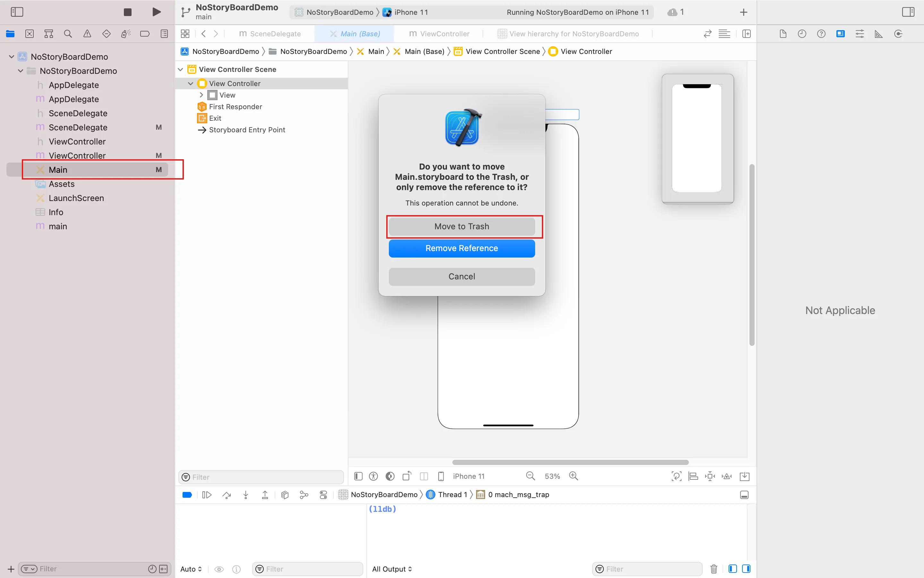Cancel the delete dialog
The height and width of the screenshot is (578, 924).
(x=462, y=276)
